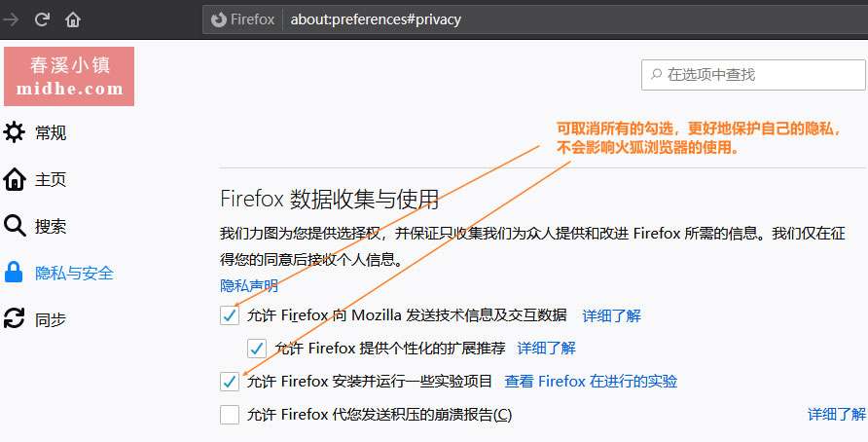
Task: Click the lock icon beside 隐私与安全
Action: point(14,273)
